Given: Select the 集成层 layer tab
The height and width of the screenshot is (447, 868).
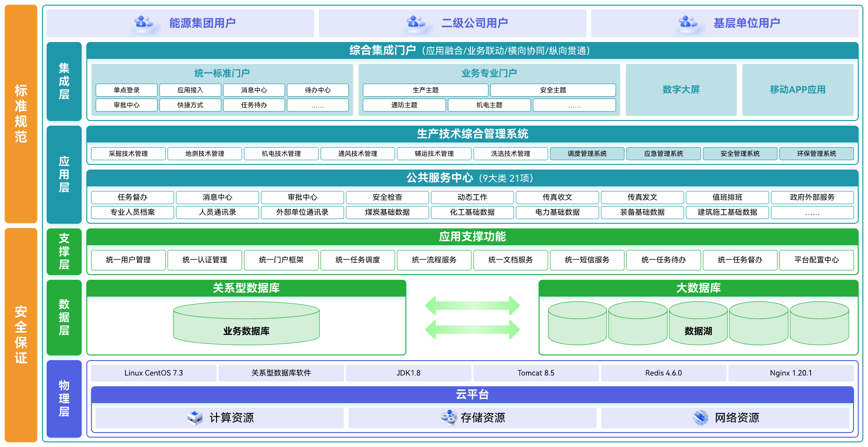Looking at the screenshot, I should click(x=64, y=81).
